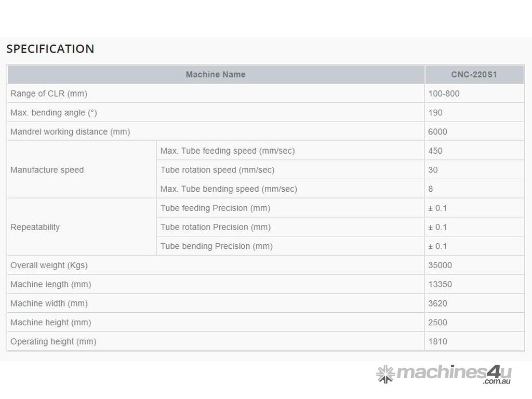Click the Repeatability group cell
Viewport: 532px width, 399px height.
click(35, 227)
